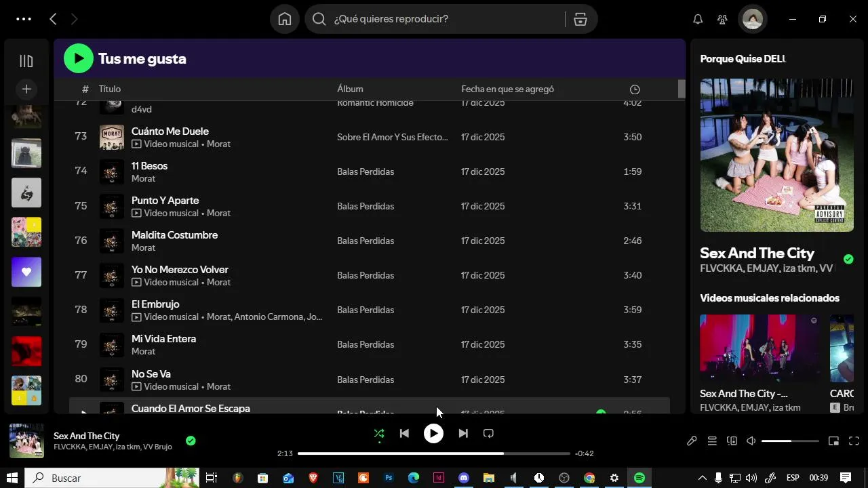
Task: Open Brave browser from the taskbar
Action: coord(313,478)
